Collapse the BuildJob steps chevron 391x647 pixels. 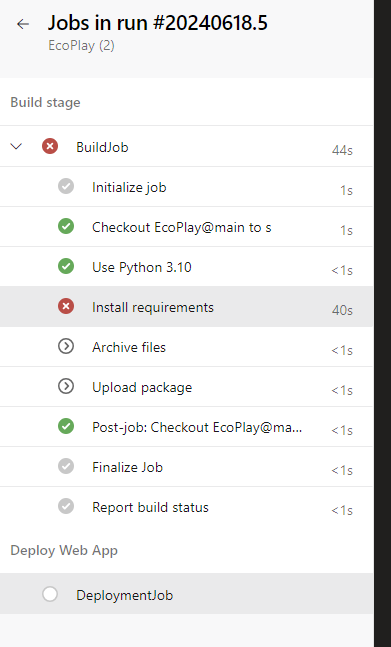pos(16,146)
